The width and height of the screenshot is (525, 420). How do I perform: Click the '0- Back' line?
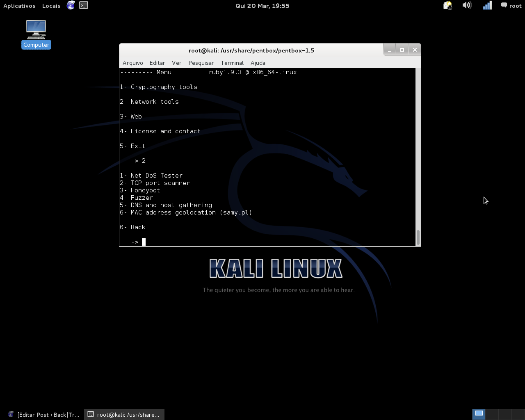(132, 227)
